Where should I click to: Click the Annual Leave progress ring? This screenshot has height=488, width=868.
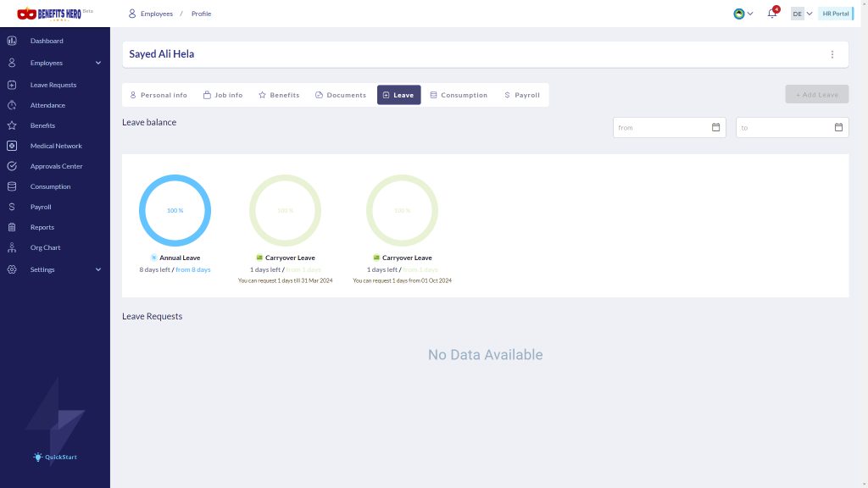(175, 210)
